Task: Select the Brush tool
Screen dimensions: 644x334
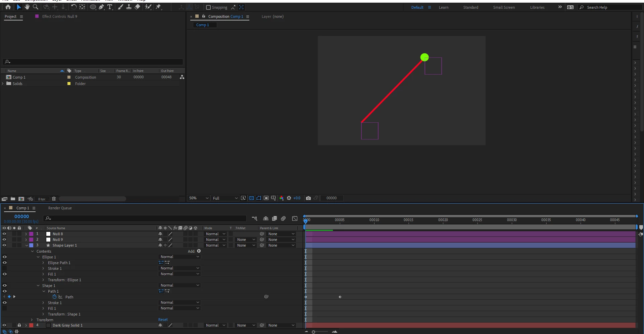Action: 120,7
